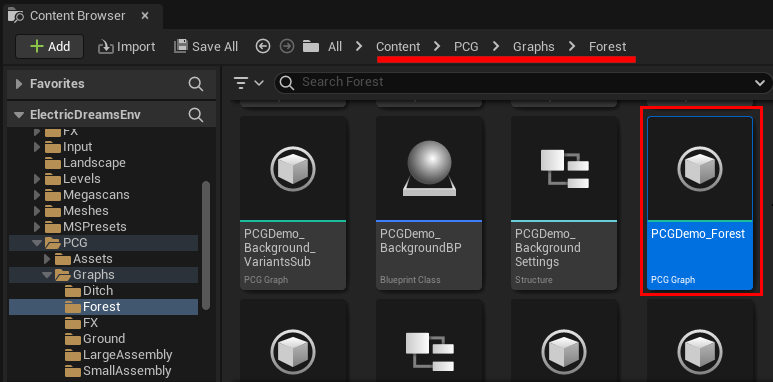Click the Search Forest input field
Image resolution: width=773 pixels, height=382 pixels.
coord(523,82)
